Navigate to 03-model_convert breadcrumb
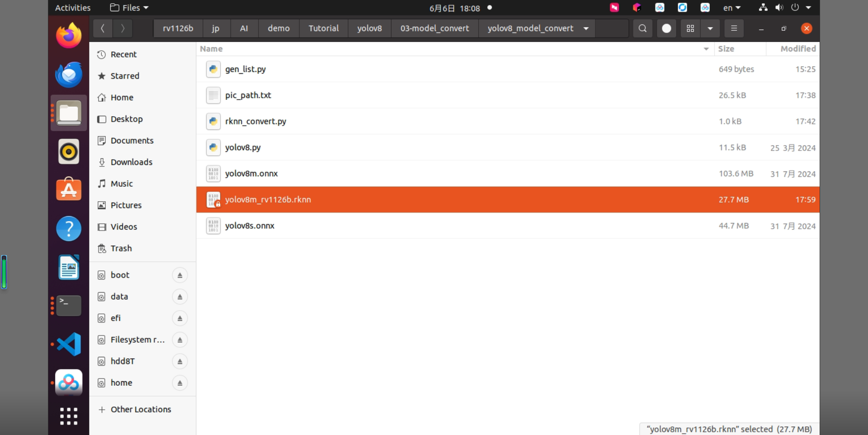The image size is (868, 435). click(x=434, y=28)
